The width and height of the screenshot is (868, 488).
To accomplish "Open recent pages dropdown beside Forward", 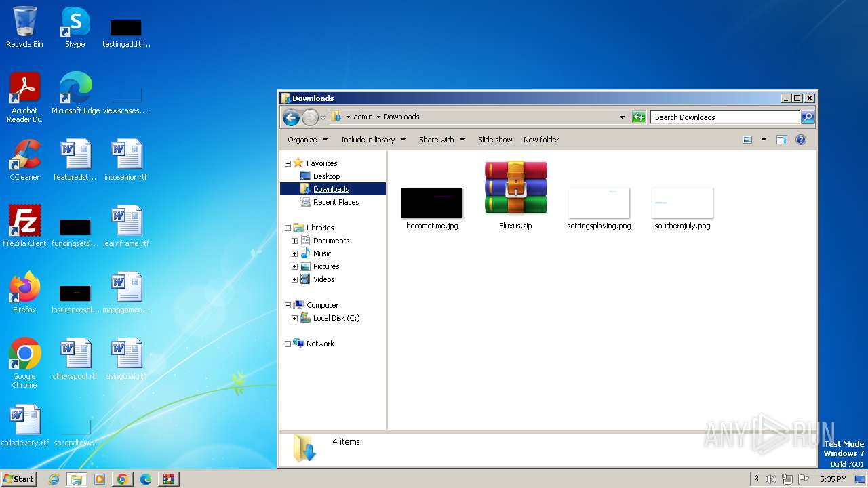I will pos(323,117).
